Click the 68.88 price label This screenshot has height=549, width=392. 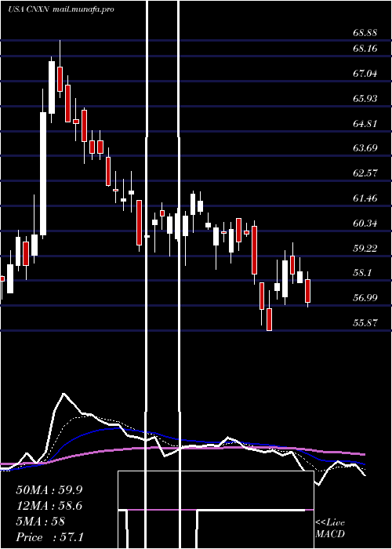(365, 33)
